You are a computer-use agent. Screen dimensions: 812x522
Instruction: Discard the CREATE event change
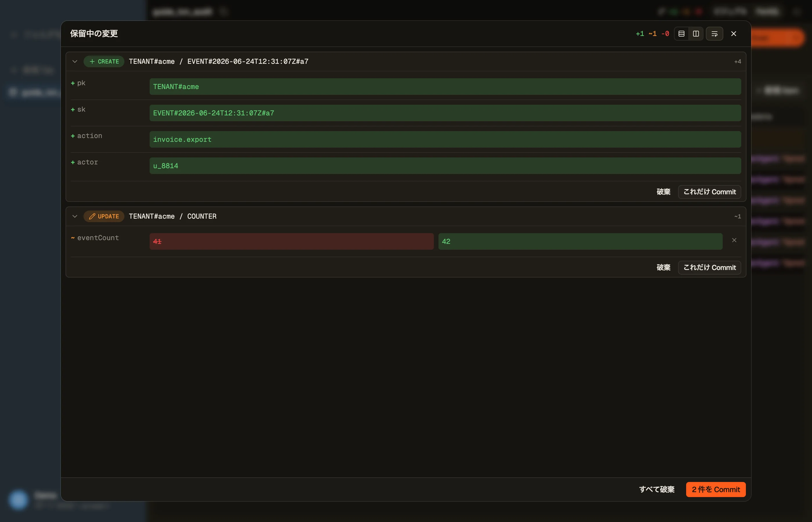[663, 192]
